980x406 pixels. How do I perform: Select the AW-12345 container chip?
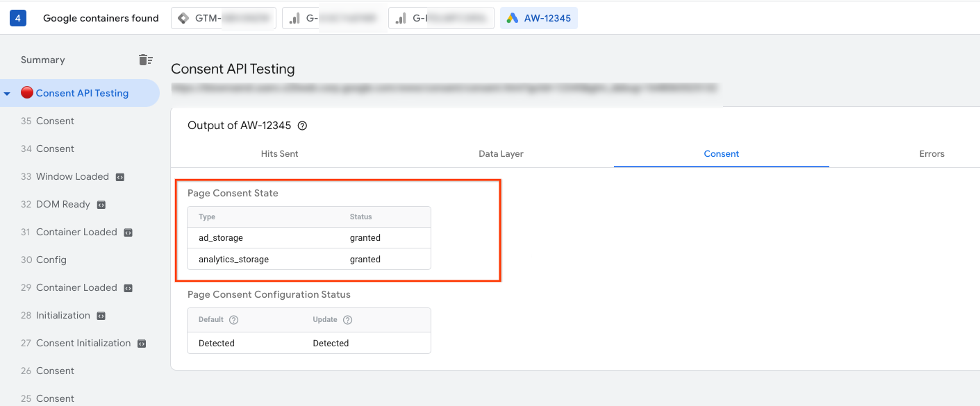pos(539,18)
